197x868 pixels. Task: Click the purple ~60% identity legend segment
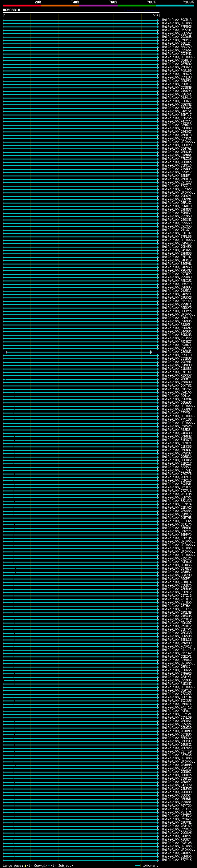pyautogui.click(x=99, y=6)
